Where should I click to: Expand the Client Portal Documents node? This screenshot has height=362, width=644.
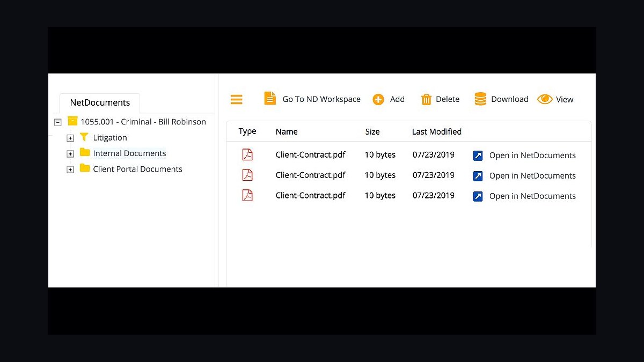(x=70, y=170)
